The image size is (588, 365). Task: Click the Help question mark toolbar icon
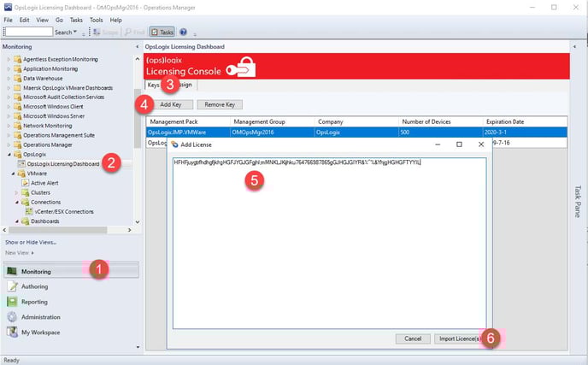point(183,32)
